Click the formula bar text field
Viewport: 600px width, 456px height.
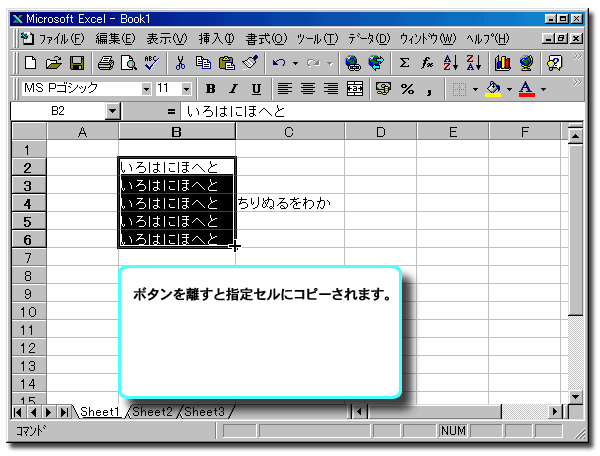click(x=383, y=111)
